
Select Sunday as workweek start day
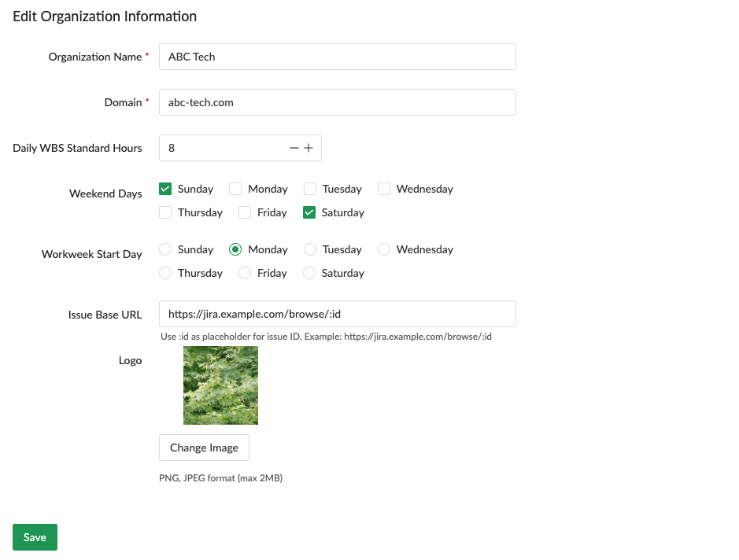[165, 249]
